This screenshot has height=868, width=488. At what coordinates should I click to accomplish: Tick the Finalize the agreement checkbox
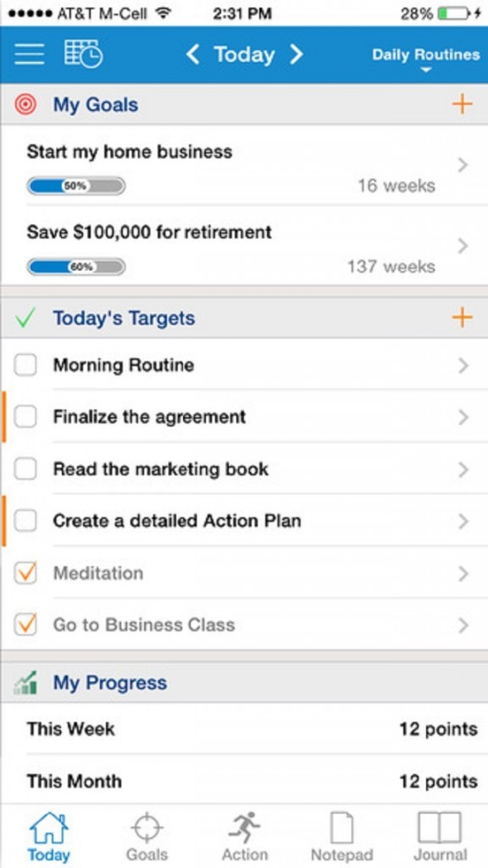coord(25,417)
